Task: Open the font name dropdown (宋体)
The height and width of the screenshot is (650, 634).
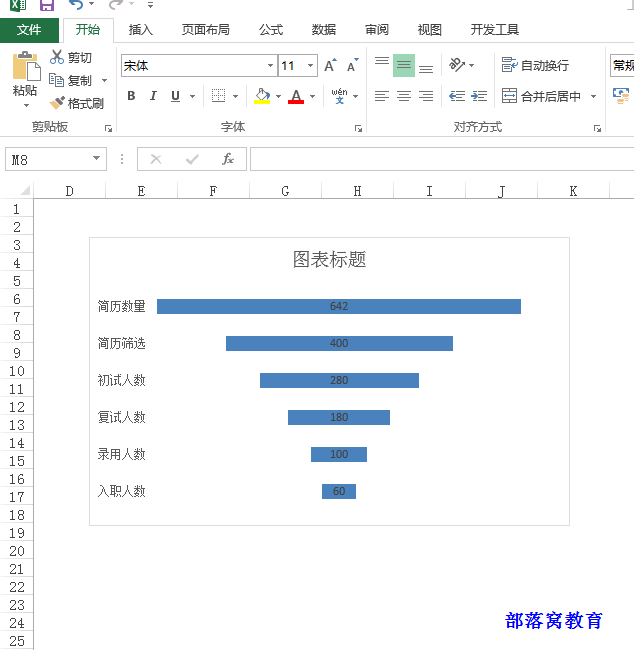Action: [x=270, y=65]
